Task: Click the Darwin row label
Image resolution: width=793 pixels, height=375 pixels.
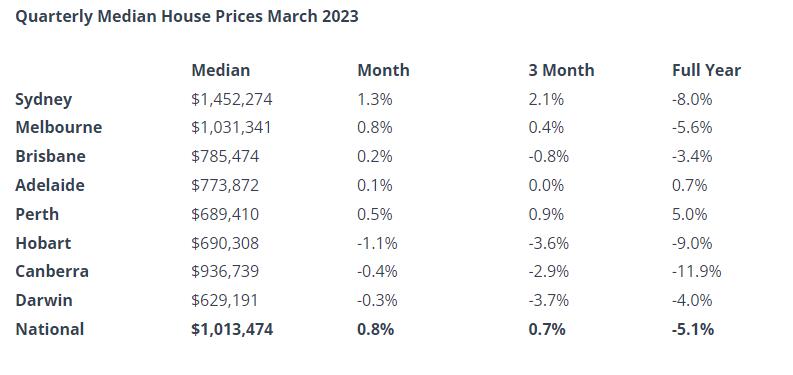Action: tap(44, 300)
